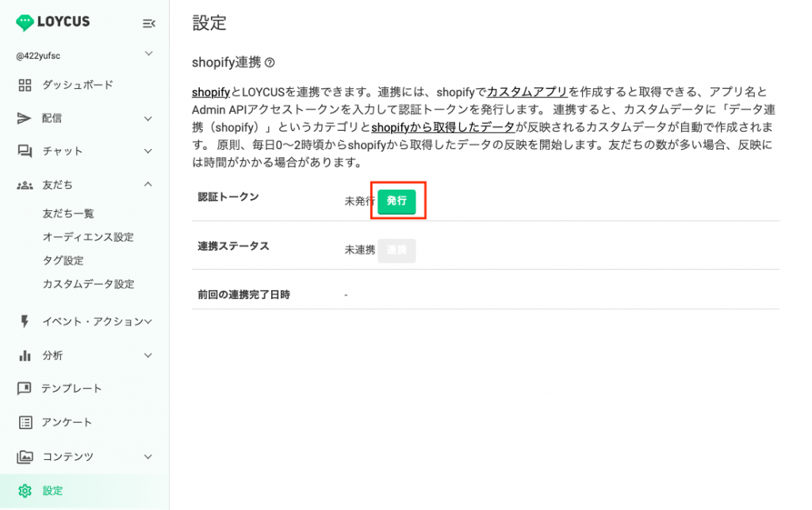Expand the 分析 menu chevron
This screenshot has height=510, width=812.
click(148, 355)
